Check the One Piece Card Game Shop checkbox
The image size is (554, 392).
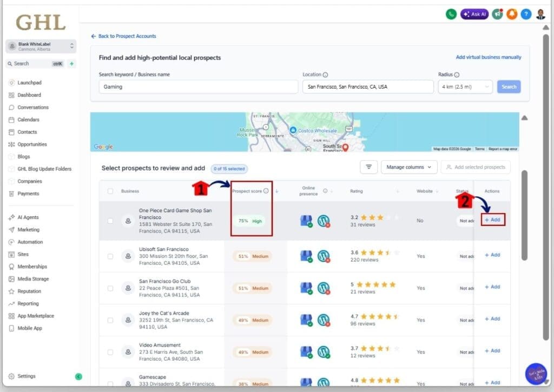click(x=110, y=221)
